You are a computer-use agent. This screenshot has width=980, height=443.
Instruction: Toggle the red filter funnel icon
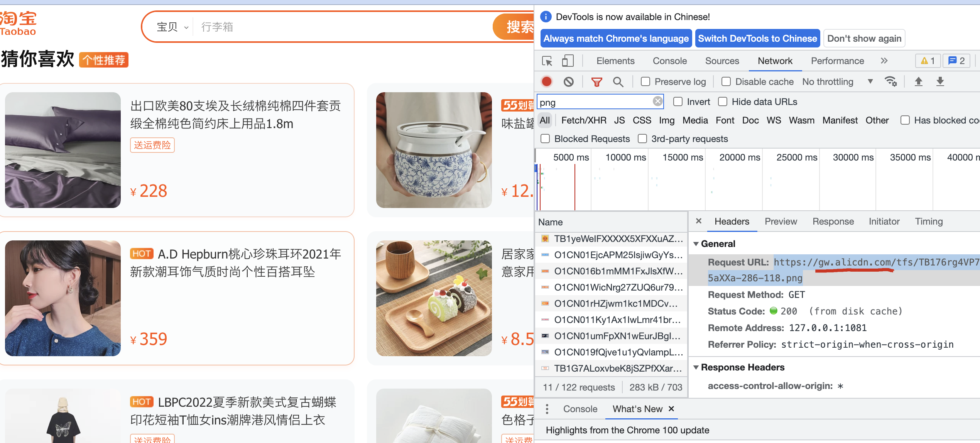[596, 82]
